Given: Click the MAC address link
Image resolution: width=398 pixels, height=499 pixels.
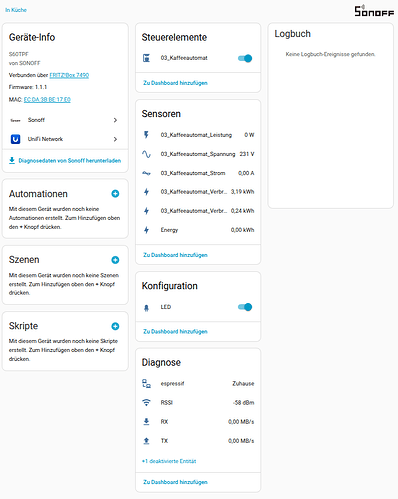Looking at the screenshot, I should point(47,100).
